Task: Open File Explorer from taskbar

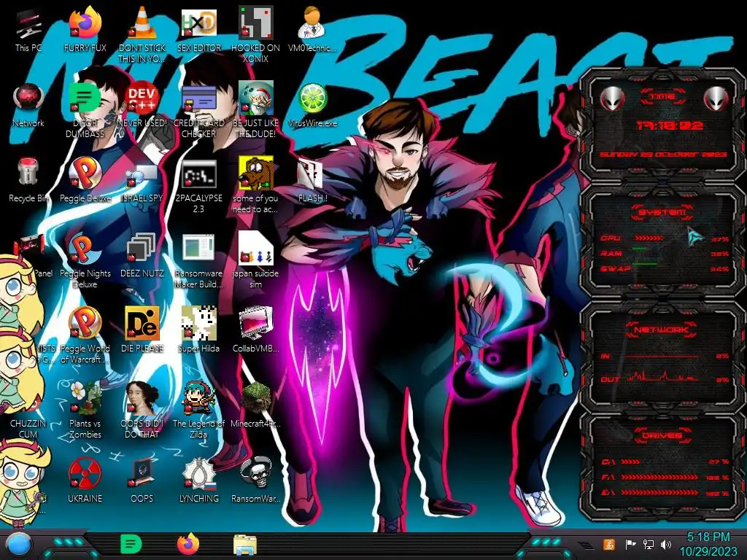Action: (x=245, y=545)
